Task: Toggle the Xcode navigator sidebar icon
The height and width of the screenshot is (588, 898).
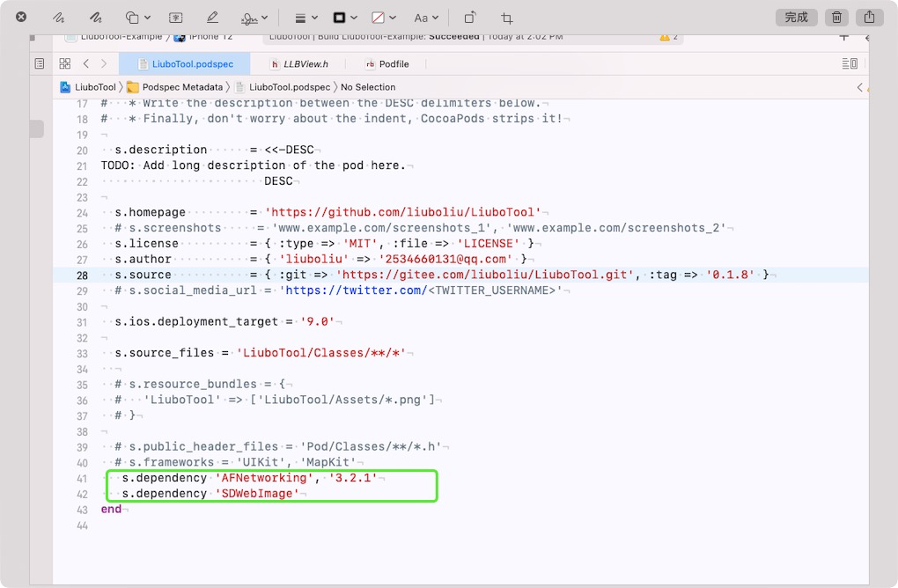Action: [x=40, y=63]
